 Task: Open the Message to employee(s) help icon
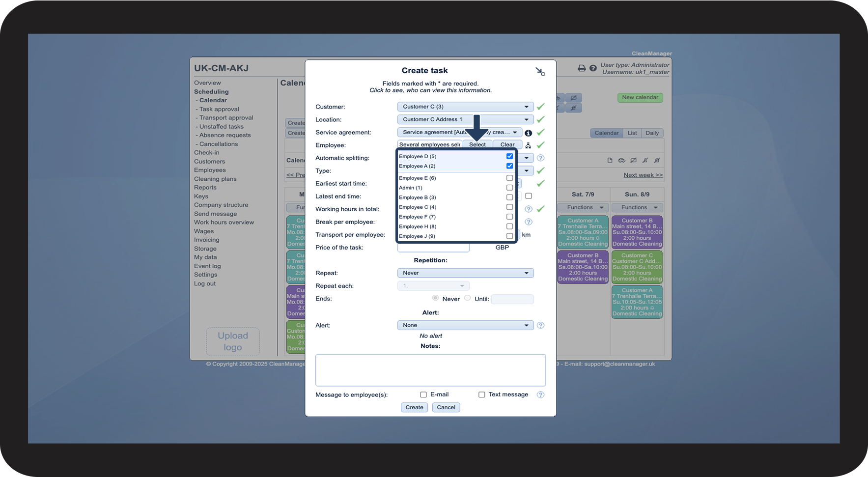coord(540,394)
